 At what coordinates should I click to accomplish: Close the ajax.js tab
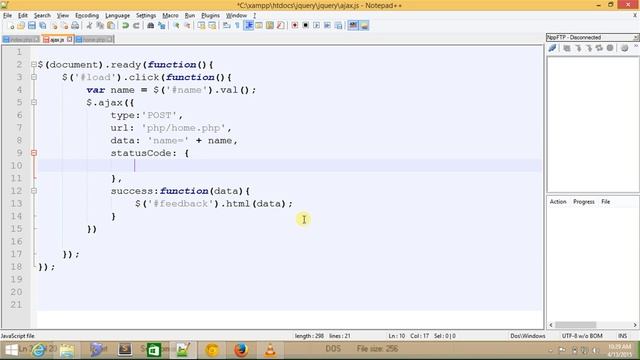tap(69, 39)
